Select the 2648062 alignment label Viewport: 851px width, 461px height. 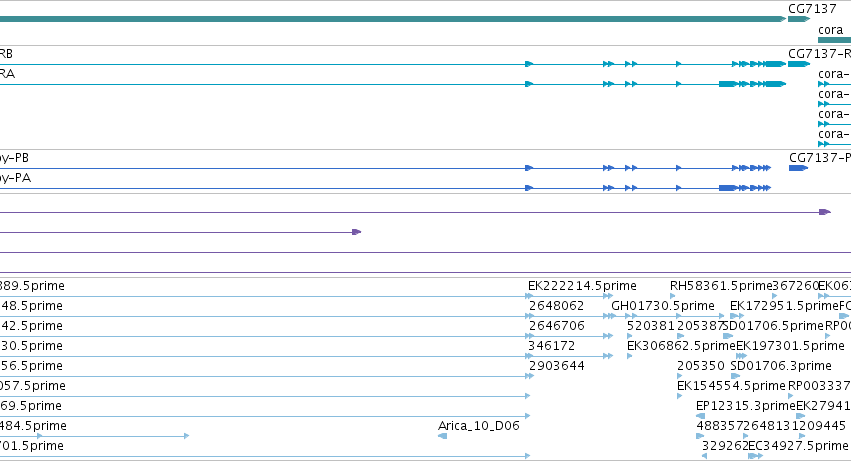556,306
